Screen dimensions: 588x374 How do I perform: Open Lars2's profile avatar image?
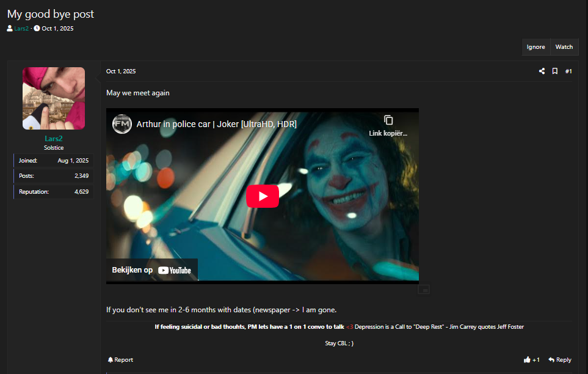point(54,98)
